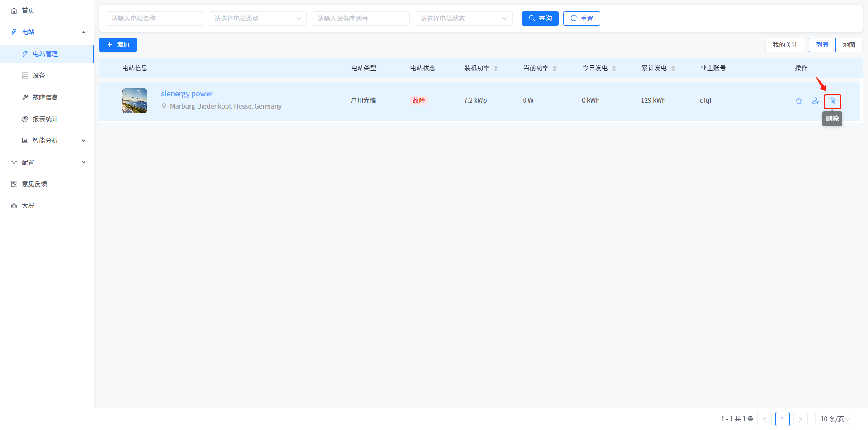The height and width of the screenshot is (430, 868).
Task: Open the 请选择电站类型 dropdown
Action: pyautogui.click(x=257, y=19)
